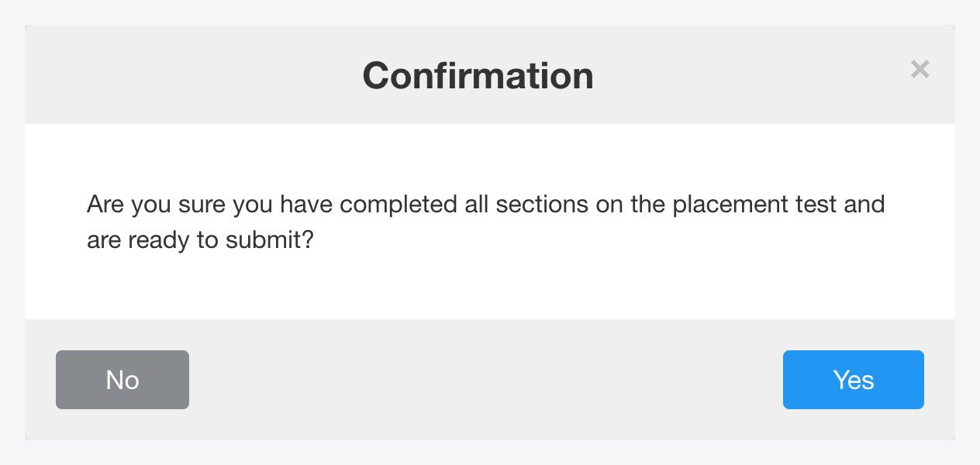
Task: Confirm submission by clicking Yes
Action: click(x=853, y=380)
